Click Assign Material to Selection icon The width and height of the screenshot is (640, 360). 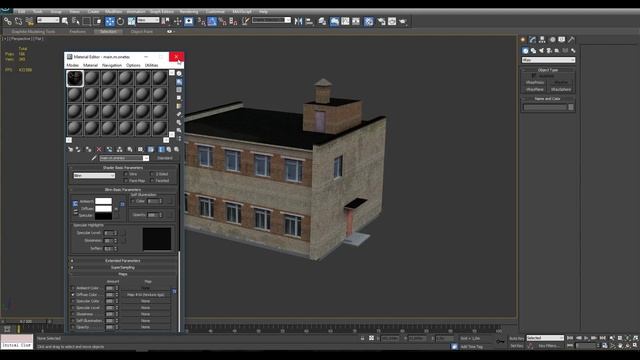tap(88, 149)
